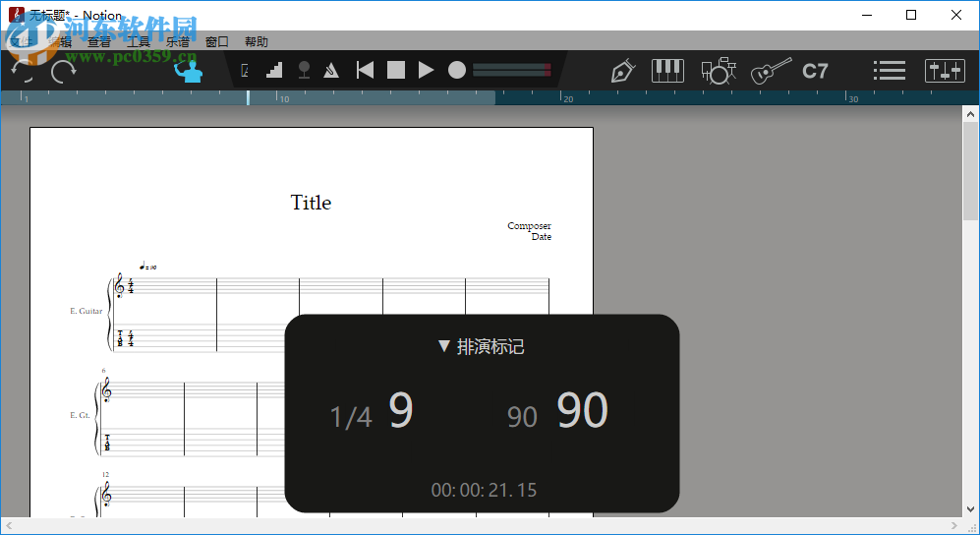Screen dimensions: 980x535
Task: Click the undo arrow icon
Action: click(24, 71)
